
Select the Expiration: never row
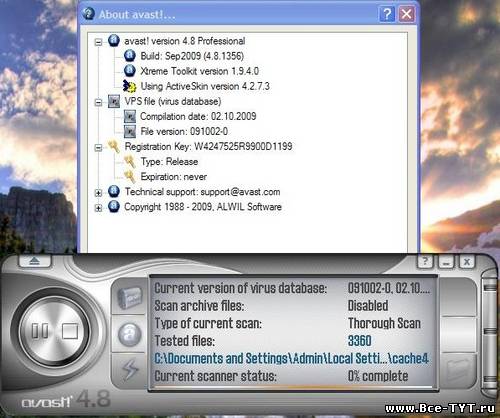tap(173, 177)
